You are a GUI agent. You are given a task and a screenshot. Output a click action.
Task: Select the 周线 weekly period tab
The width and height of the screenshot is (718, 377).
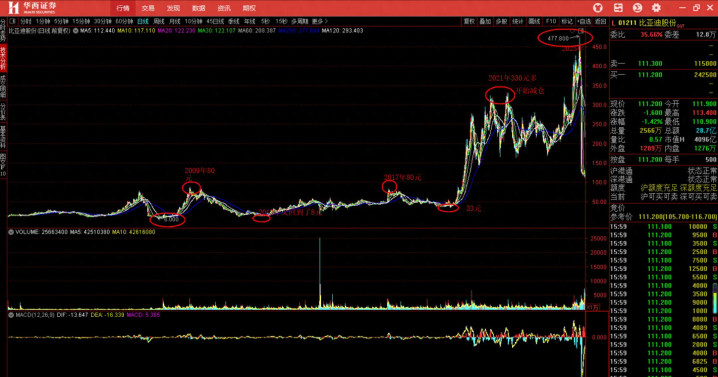159,22
